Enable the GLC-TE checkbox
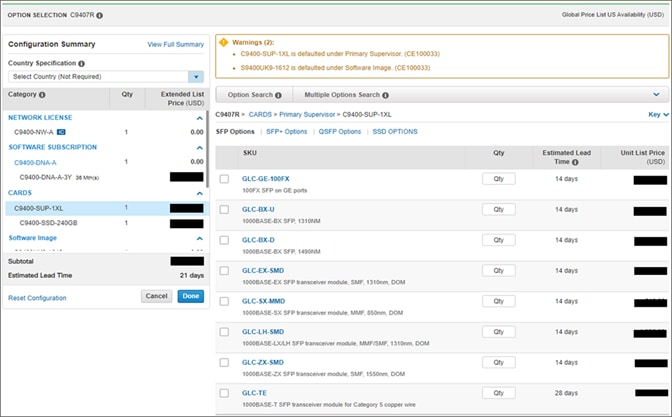Screen dimensions: 672x417 coord(224,393)
